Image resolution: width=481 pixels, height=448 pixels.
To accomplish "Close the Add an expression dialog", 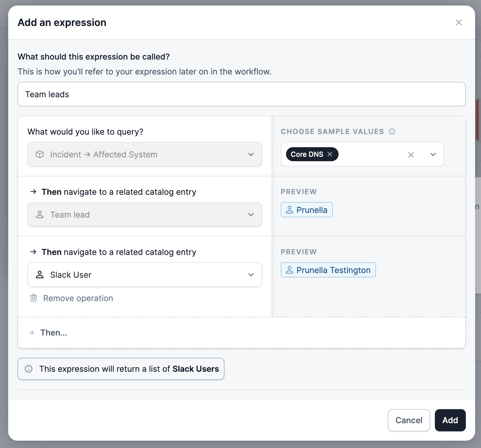I will (459, 22).
